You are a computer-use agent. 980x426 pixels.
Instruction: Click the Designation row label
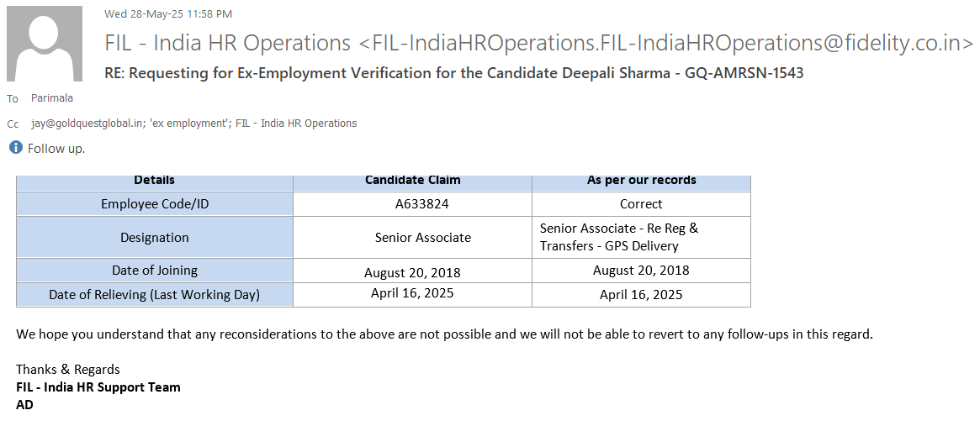click(155, 238)
